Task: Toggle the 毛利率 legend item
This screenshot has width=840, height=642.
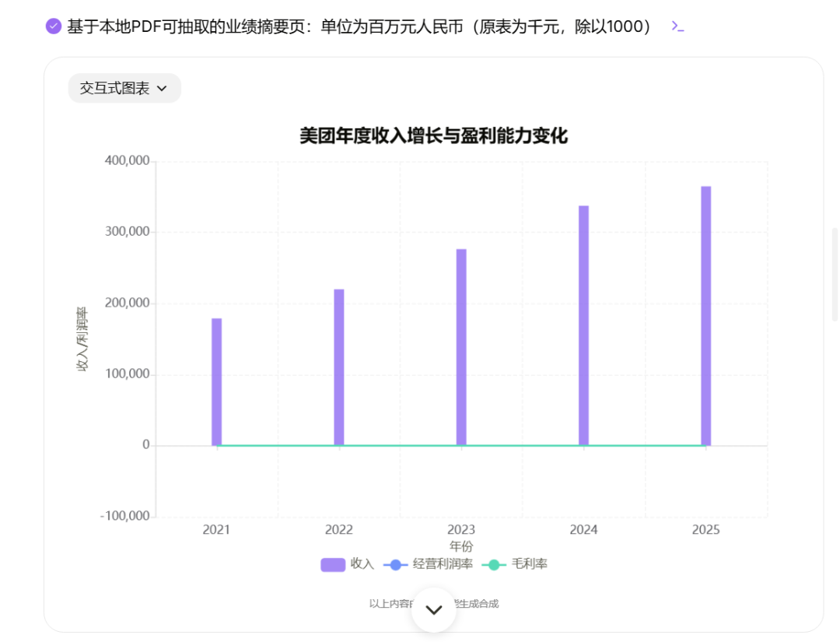Action: (515, 564)
